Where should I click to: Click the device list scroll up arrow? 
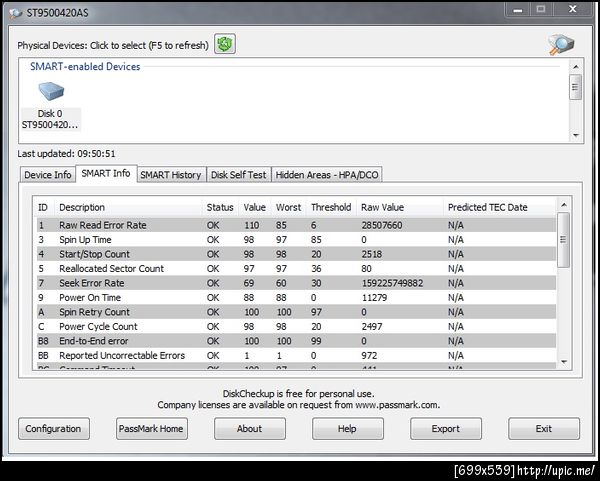[576, 67]
